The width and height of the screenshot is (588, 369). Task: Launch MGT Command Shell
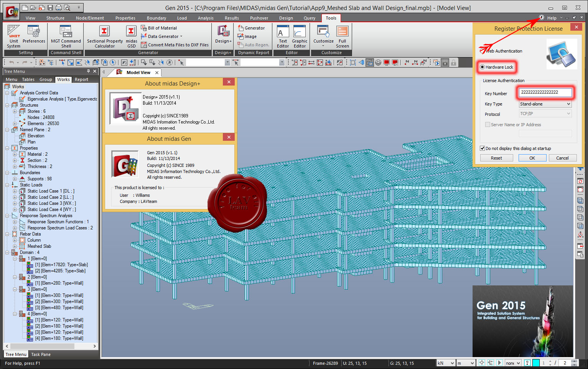66,36
